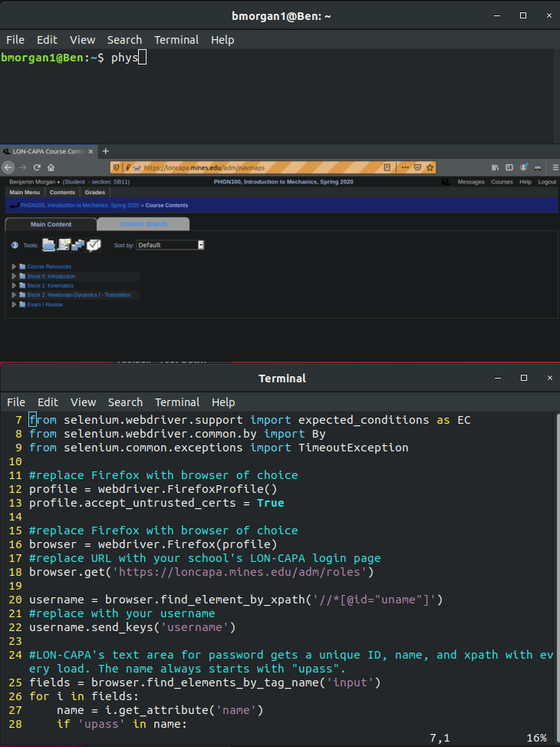Open the Courses link
Viewport: 560px width, 747px height.
click(x=502, y=182)
